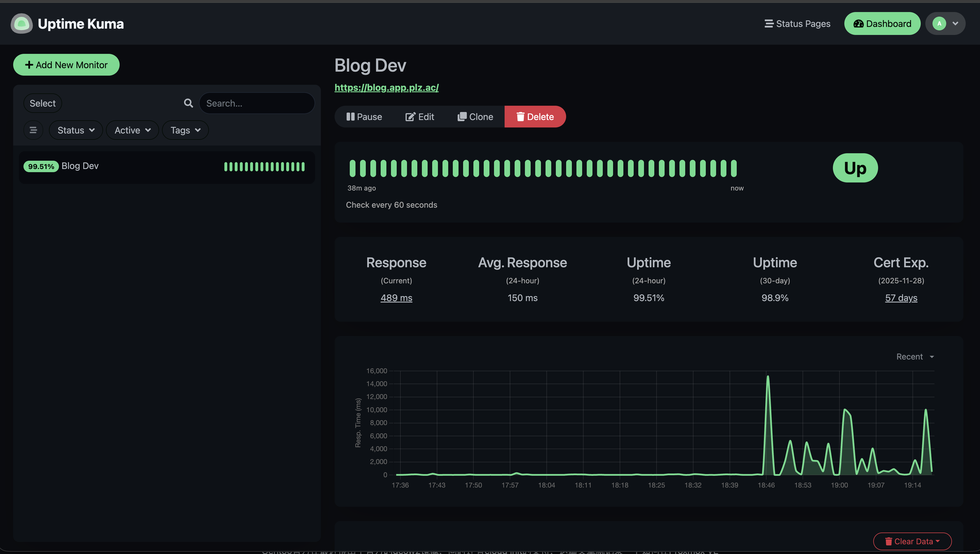Image resolution: width=980 pixels, height=554 pixels.
Task: Focus the monitor Search input field
Action: pos(257,103)
